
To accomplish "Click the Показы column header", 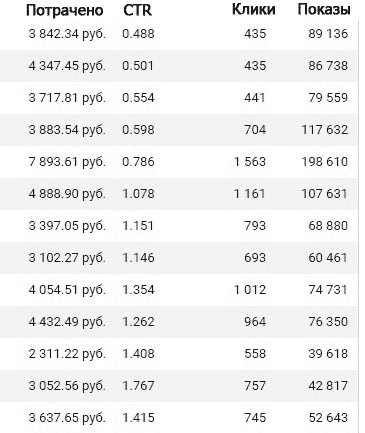I will [x=324, y=10].
